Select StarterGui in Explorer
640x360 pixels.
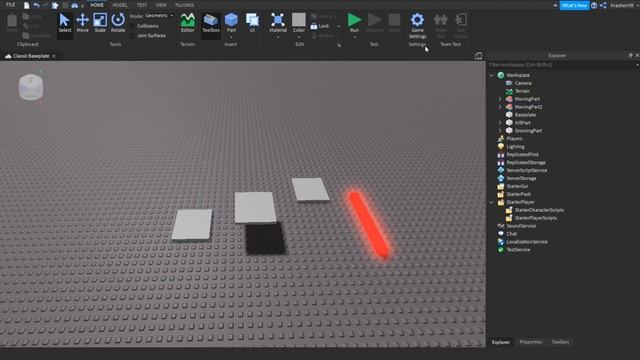517,186
